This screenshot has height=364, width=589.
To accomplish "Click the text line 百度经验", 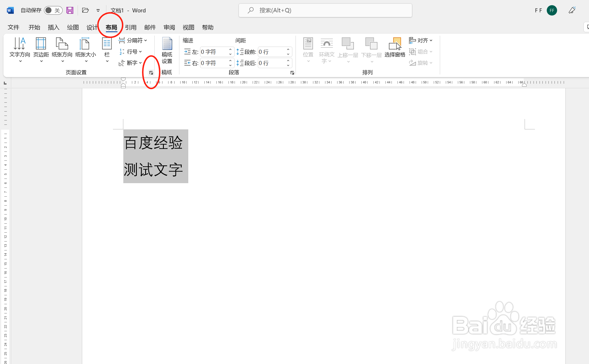I will (x=153, y=143).
